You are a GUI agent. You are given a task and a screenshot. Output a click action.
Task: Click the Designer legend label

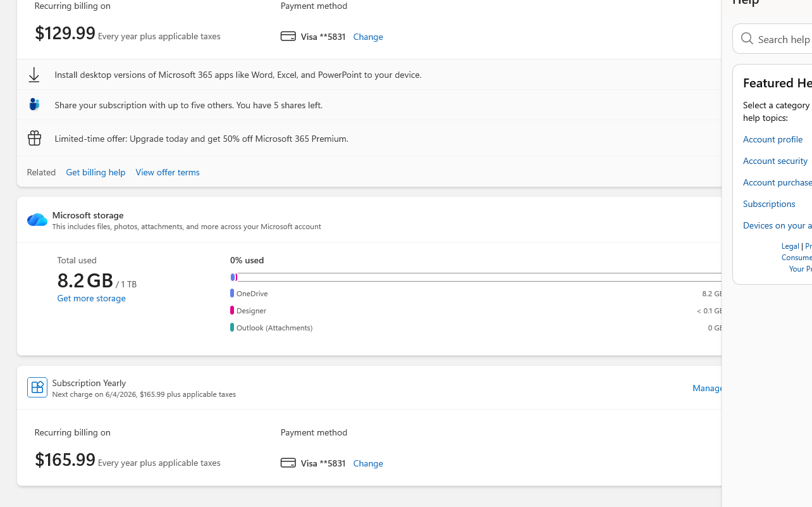pyautogui.click(x=251, y=311)
